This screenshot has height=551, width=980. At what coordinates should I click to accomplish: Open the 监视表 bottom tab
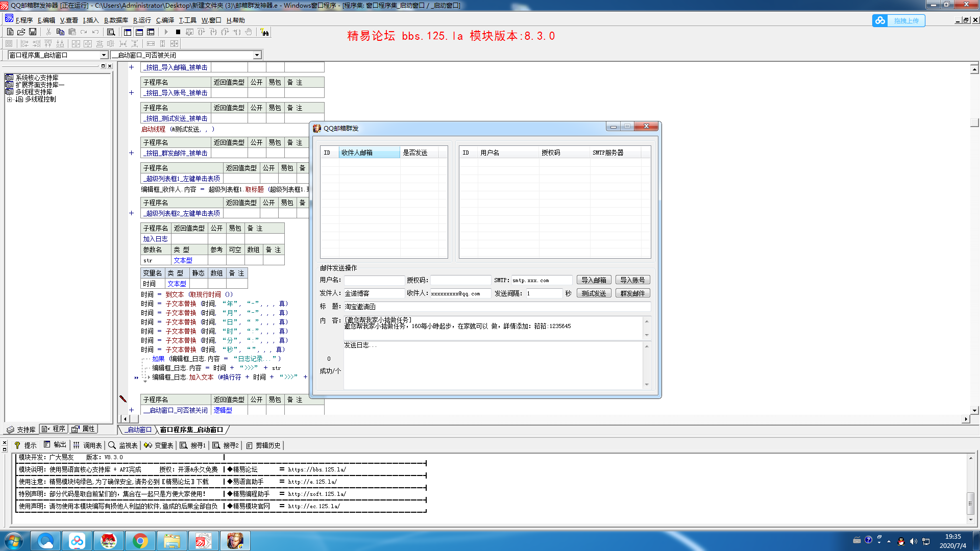[x=123, y=445]
